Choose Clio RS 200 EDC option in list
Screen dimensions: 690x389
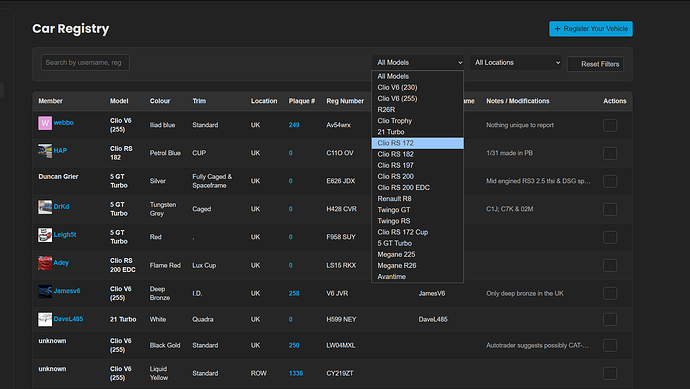pyautogui.click(x=418, y=187)
